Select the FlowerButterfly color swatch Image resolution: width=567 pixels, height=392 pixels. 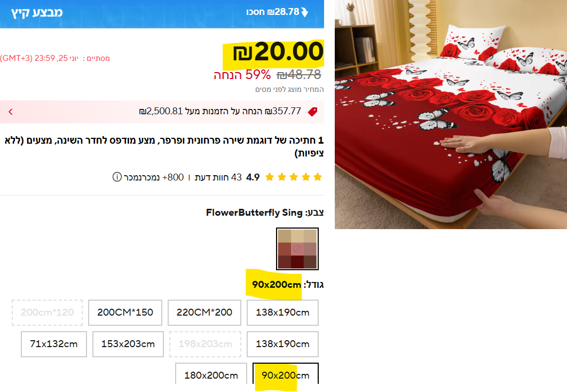tap(297, 249)
